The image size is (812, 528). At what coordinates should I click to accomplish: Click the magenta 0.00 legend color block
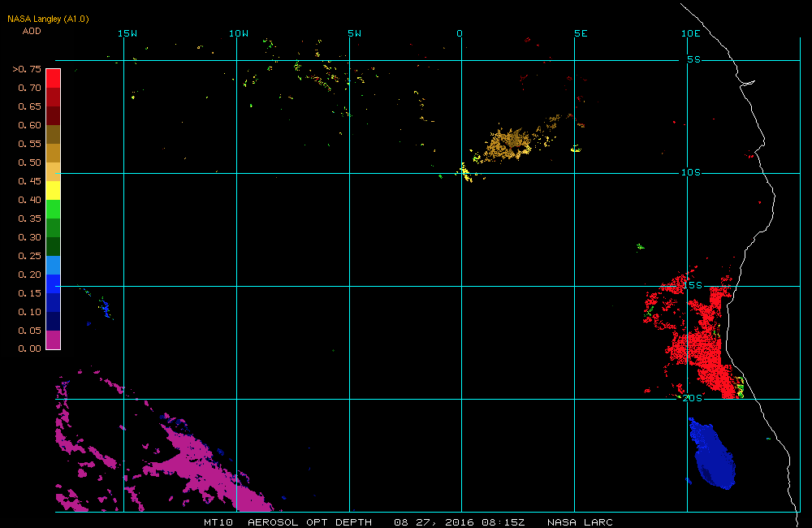(54, 340)
